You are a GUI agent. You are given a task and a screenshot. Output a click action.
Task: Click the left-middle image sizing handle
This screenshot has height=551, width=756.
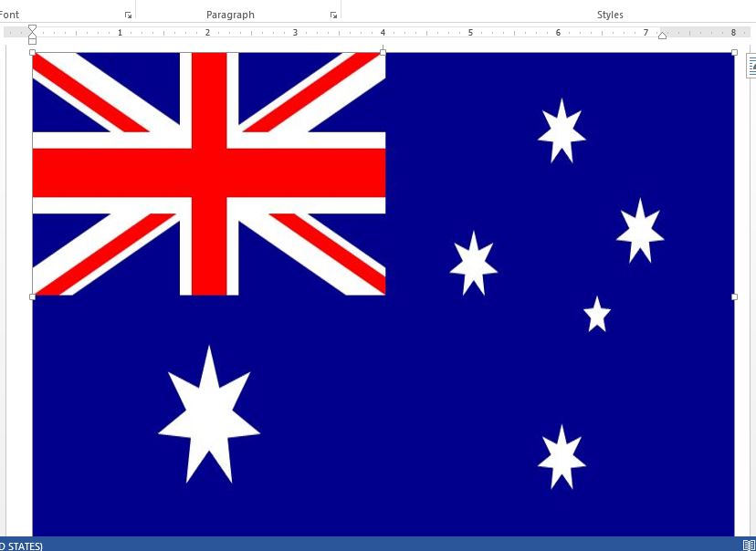click(x=33, y=296)
